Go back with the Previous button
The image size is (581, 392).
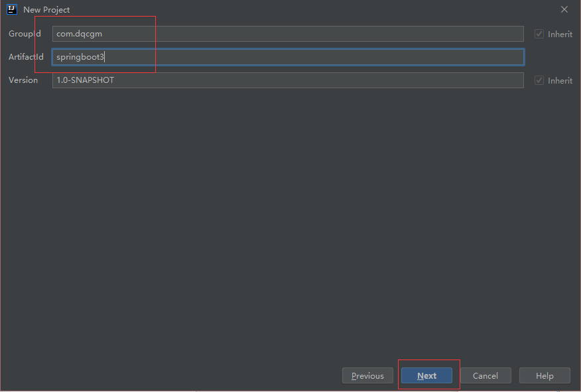click(367, 375)
